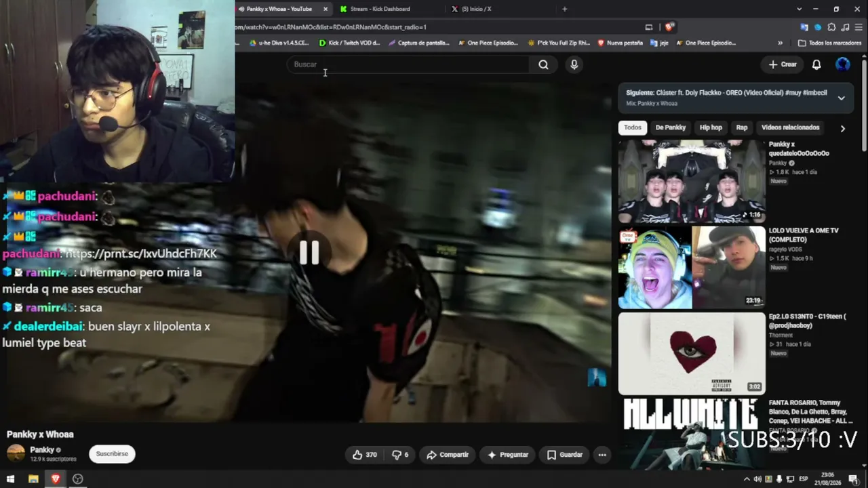Click the media control music-note icon

click(x=845, y=27)
